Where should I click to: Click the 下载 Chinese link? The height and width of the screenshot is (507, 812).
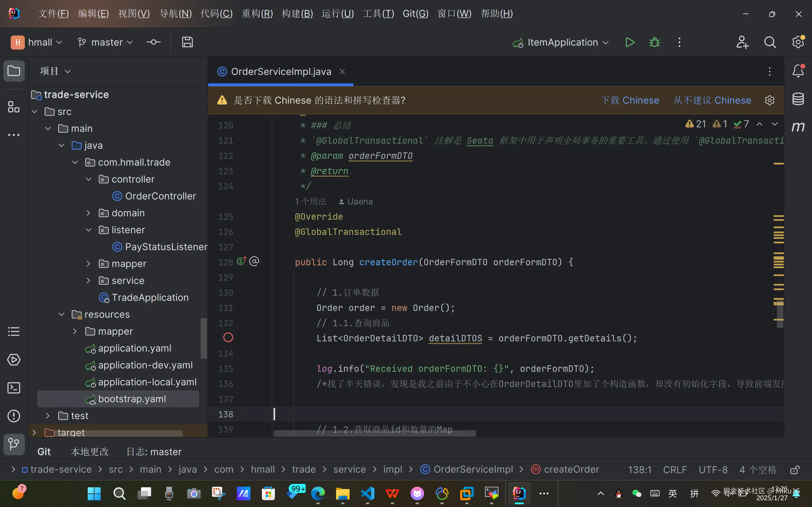(x=630, y=100)
